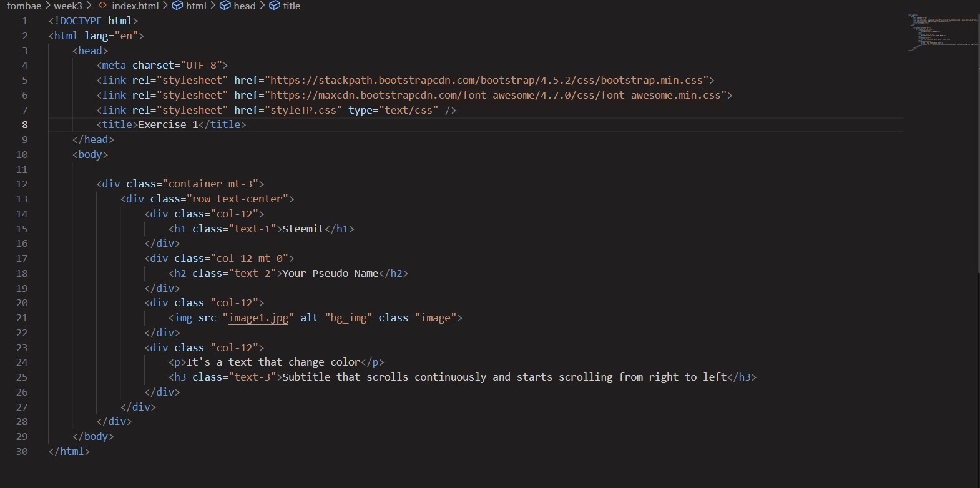Viewport: 980px width, 488px height.
Task: Place cursor in the "Steemit" heading text
Action: 303,229
